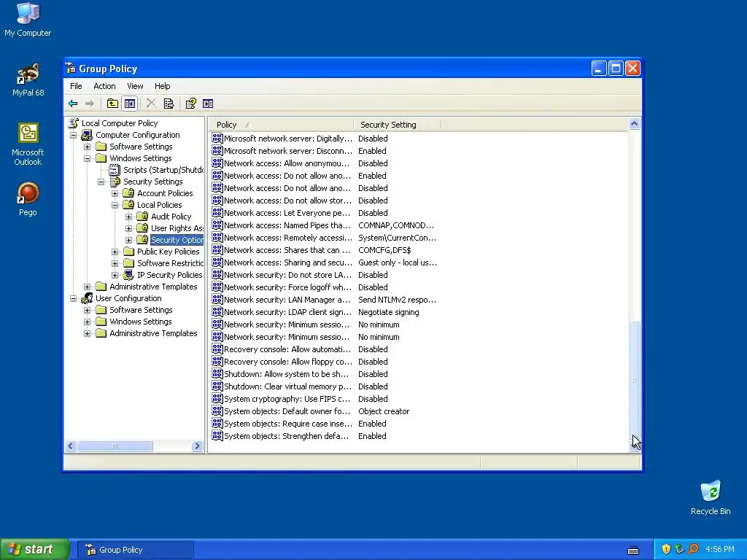Viewport: 747px width, 560px height.
Task: Expand Administrative Templates under Computer Configuration
Action: tap(88, 287)
